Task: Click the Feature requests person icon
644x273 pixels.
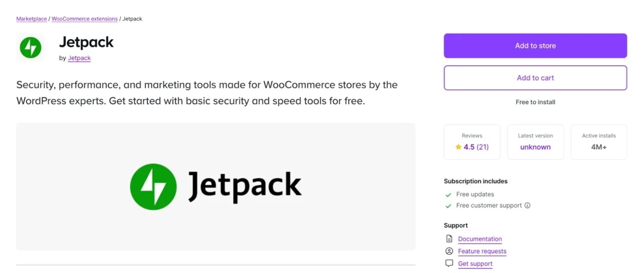Action: [x=449, y=251]
